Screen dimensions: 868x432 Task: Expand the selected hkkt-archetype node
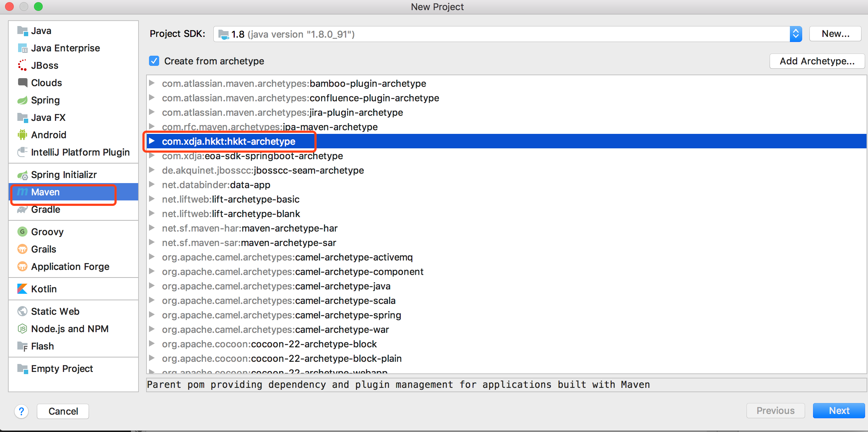tap(152, 141)
